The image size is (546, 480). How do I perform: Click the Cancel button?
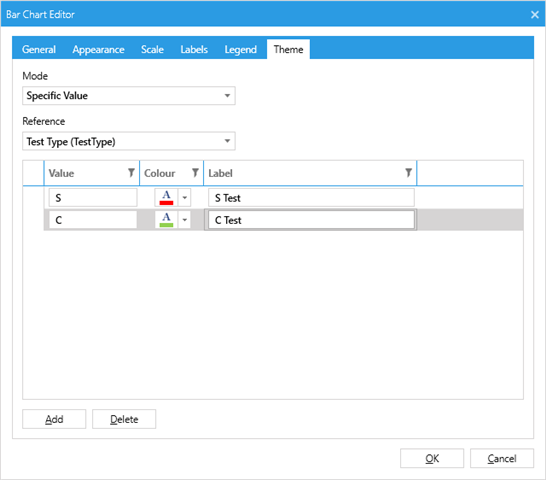502,458
